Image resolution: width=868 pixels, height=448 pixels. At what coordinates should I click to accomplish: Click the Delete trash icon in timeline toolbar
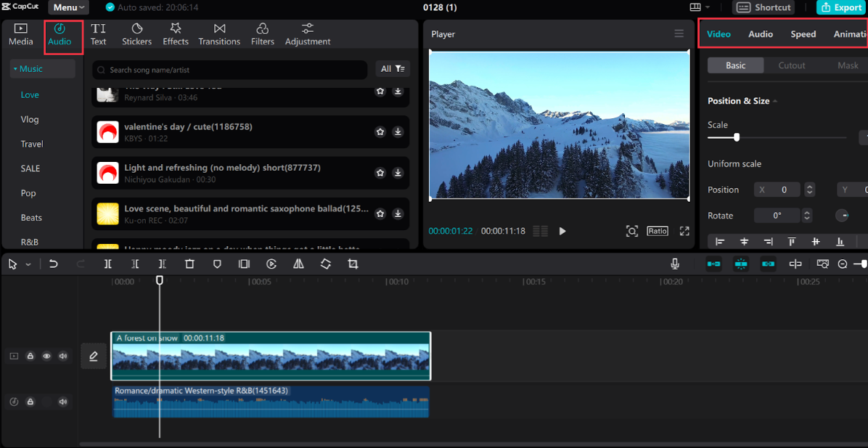tap(189, 264)
